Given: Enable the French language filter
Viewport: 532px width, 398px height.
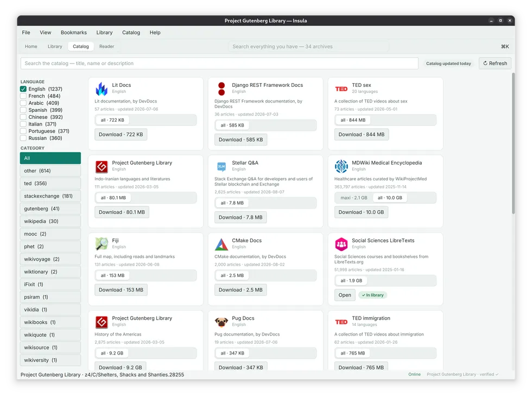Looking at the screenshot, I should (x=23, y=96).
